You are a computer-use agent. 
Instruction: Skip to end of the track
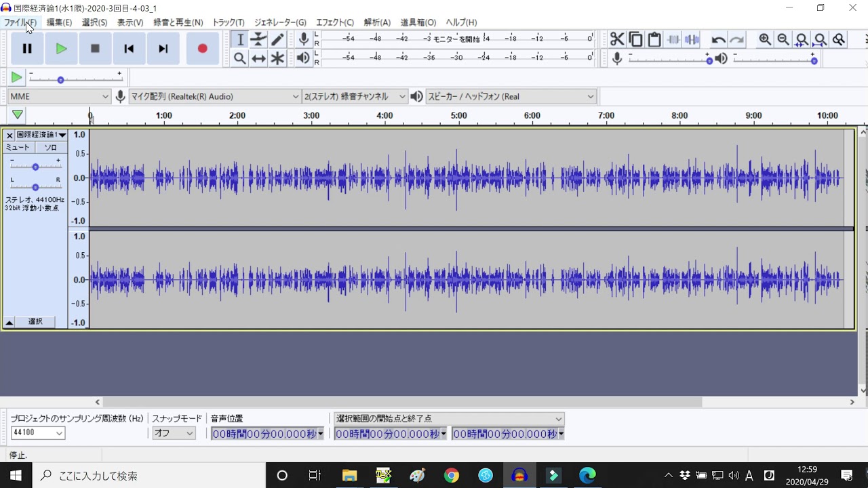click(163, 48)
